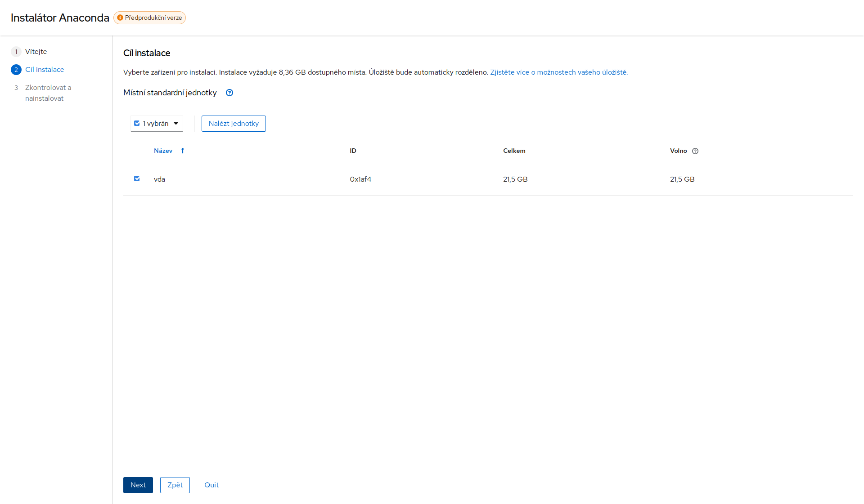This screenshot has height=504, width=864.
Task: Click the Předprodukční verze warning badge
Action: tap(150, 18)
